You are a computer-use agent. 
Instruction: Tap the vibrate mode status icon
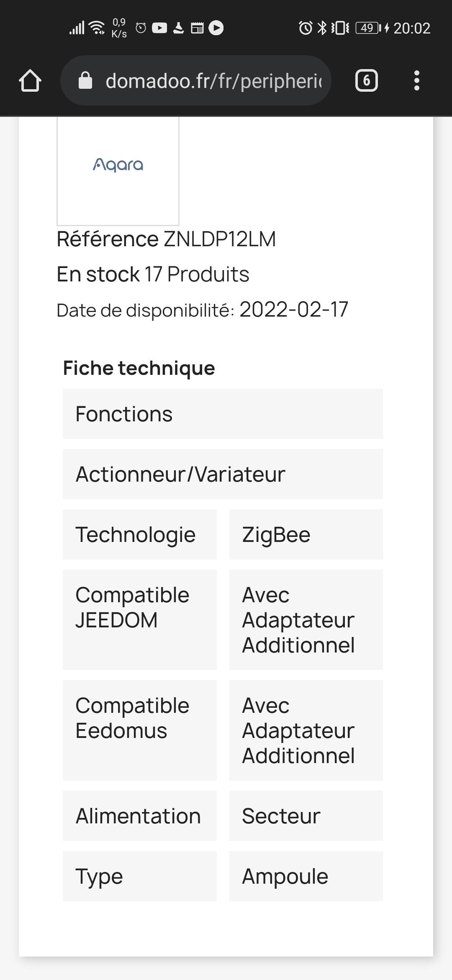point(340,28)
